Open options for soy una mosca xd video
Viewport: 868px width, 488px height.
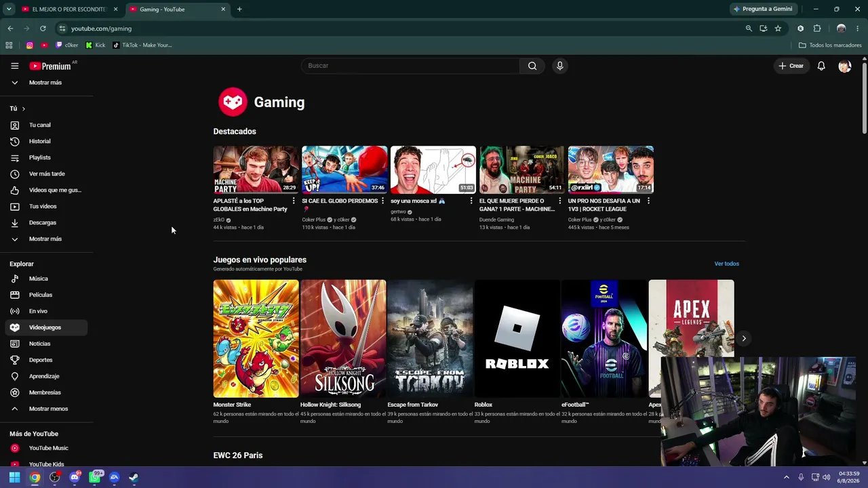(471, 201)
